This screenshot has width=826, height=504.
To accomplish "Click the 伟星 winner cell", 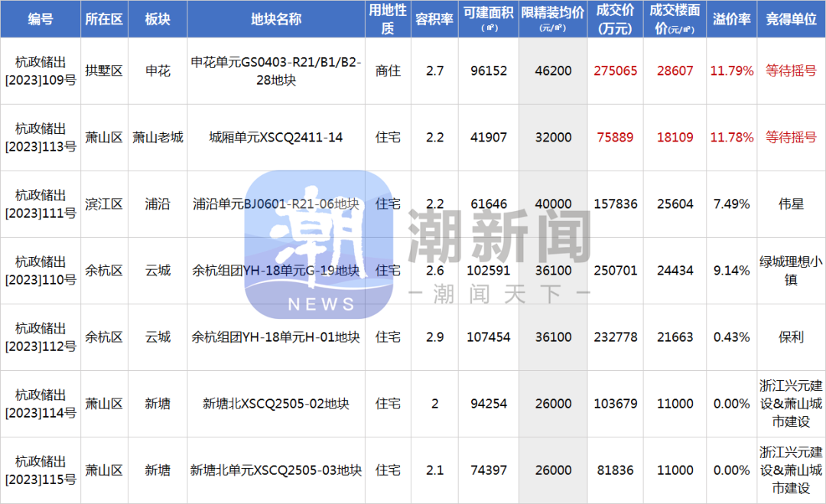I will pos(792,203).
